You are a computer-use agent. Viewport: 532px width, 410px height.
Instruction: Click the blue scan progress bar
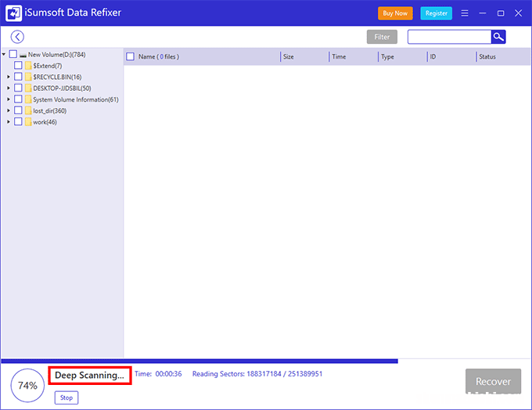pyautogui.click(x=199, y=361)
